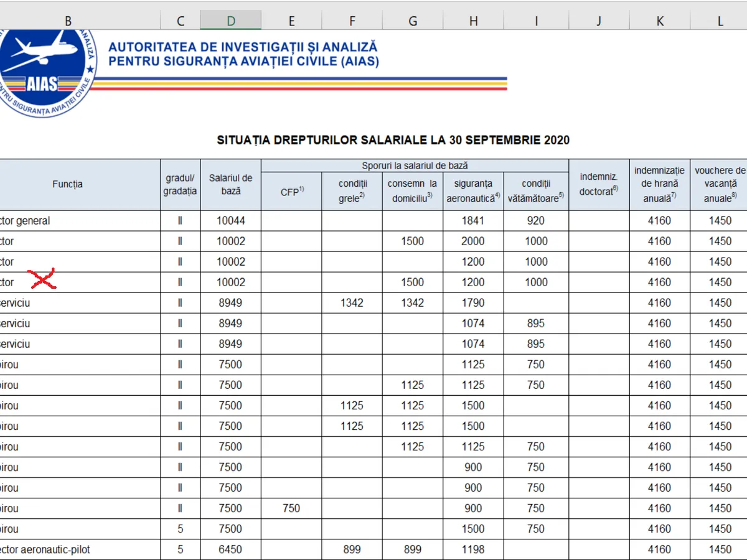Click the cell with base salary 10044

231,220
